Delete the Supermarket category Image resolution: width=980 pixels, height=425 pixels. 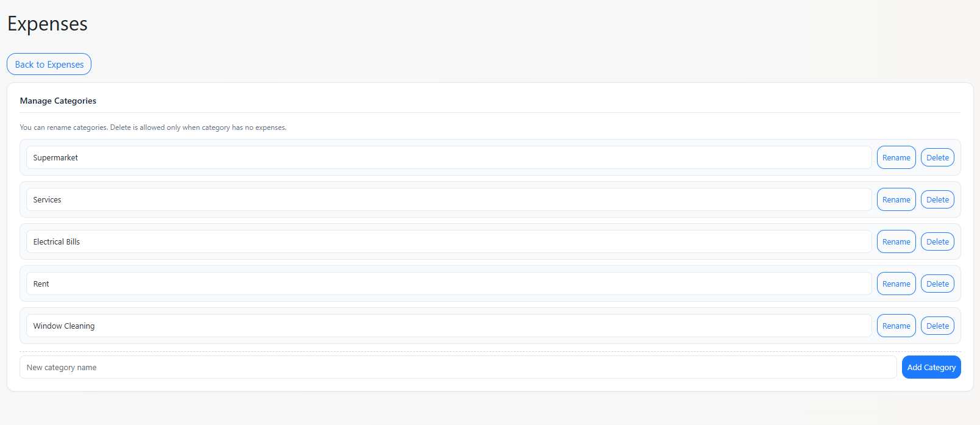(937, 157)
